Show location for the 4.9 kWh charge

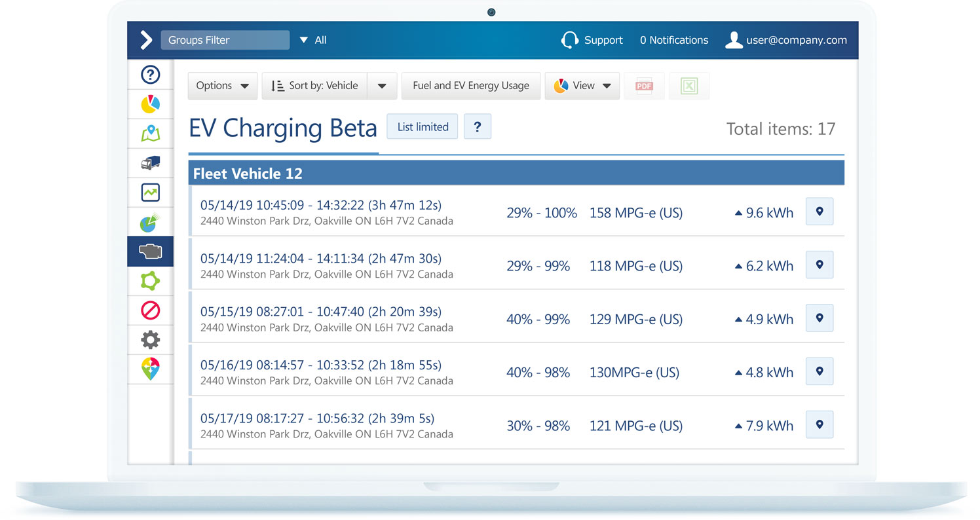(x=820, y=318)
